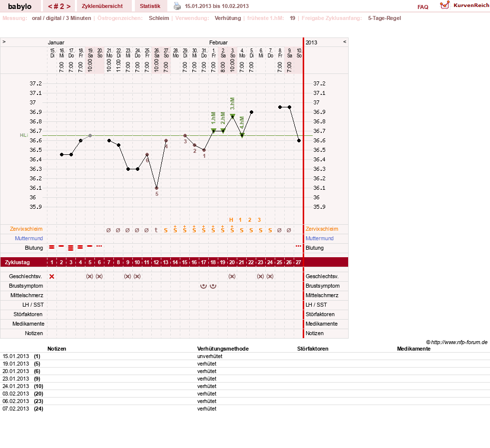Click spotting dots on cycle day 6
The image size is (490, 448).
[99, 246]
